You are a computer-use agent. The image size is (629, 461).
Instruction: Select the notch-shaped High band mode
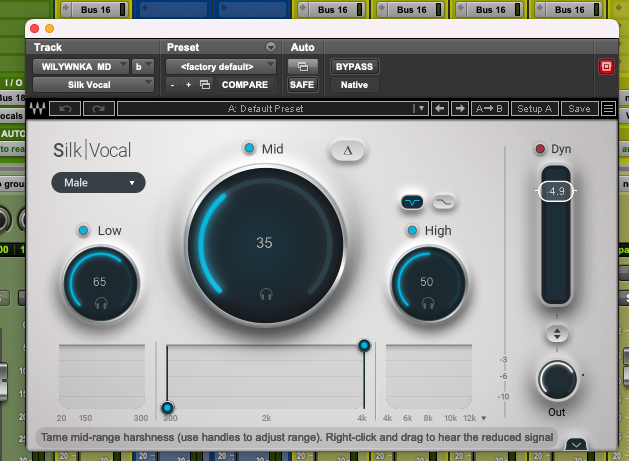412,202
